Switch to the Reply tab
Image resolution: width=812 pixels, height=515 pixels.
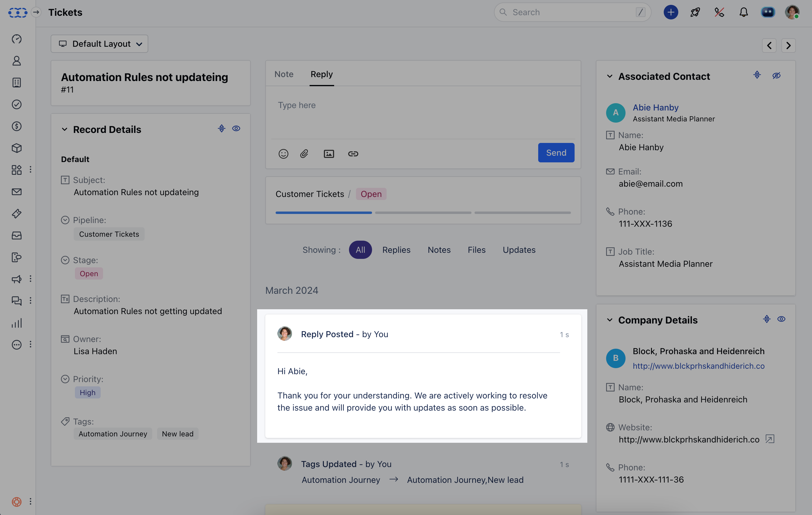[x=322, y=74]
